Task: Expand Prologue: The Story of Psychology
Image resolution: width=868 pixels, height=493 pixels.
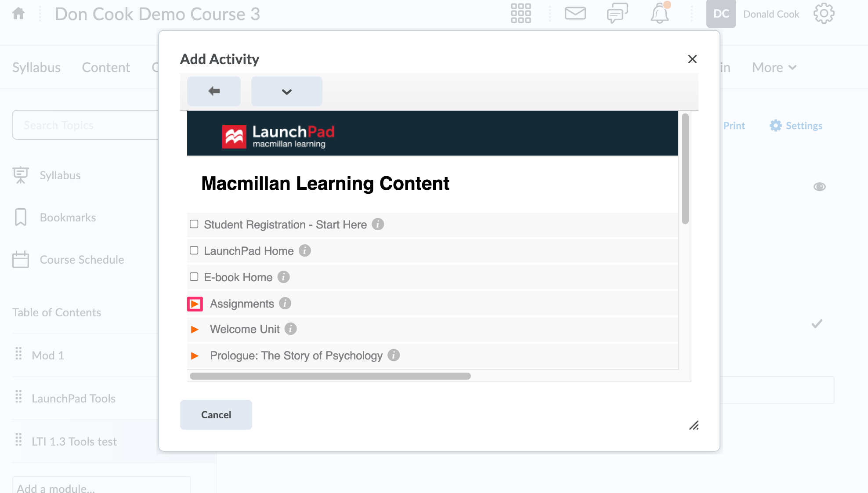Action: click(195, 355)
